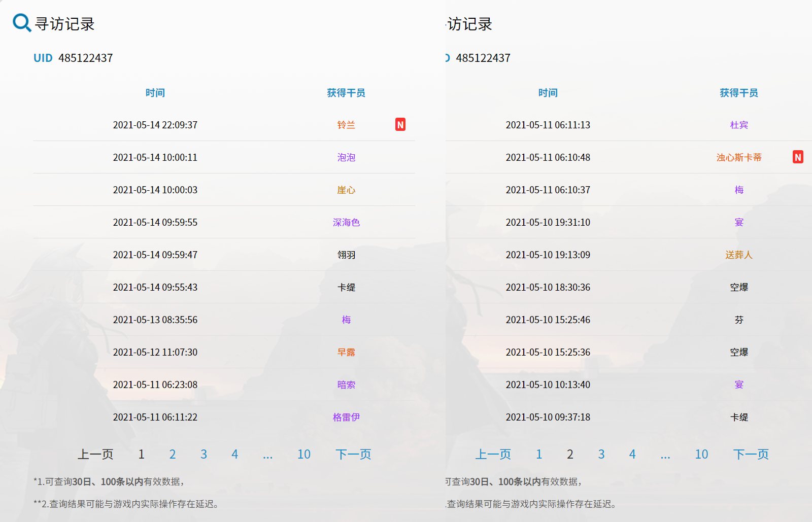Click the 获得干员 column header in the right panel
Screen dimensions: 812x522
click(739, 93)
